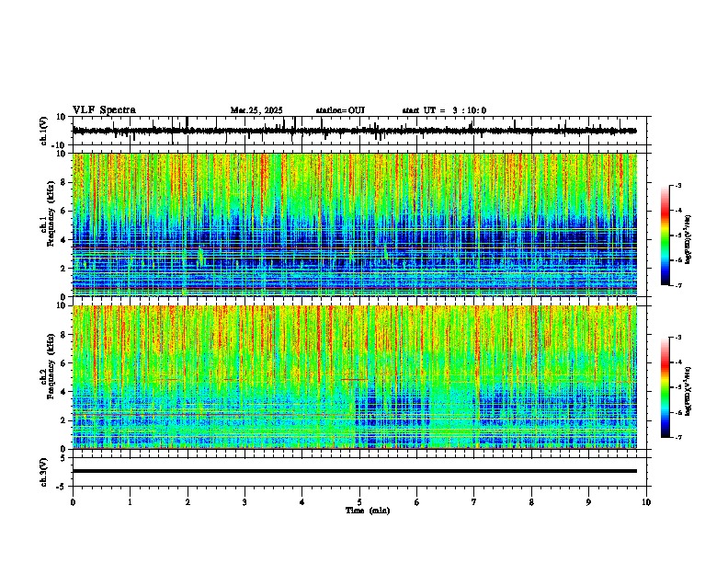Click time axis tick label "10"

(646, 502)
